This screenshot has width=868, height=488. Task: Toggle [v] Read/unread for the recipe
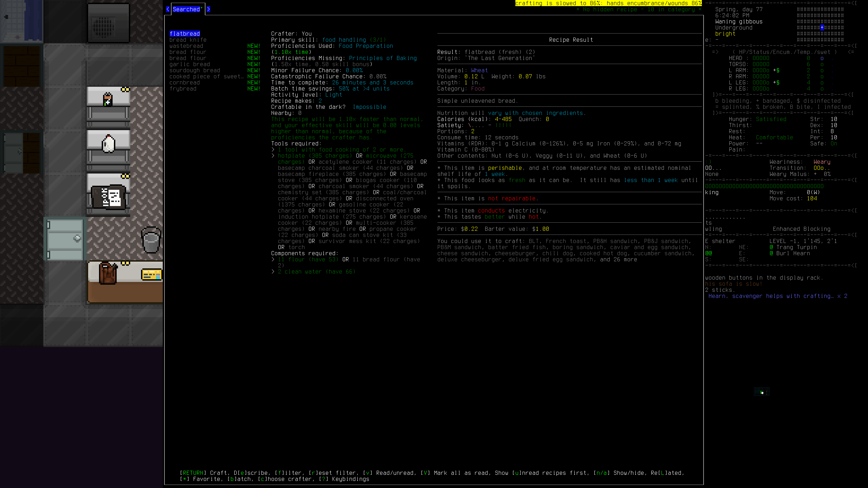click(x=389, y=473)
